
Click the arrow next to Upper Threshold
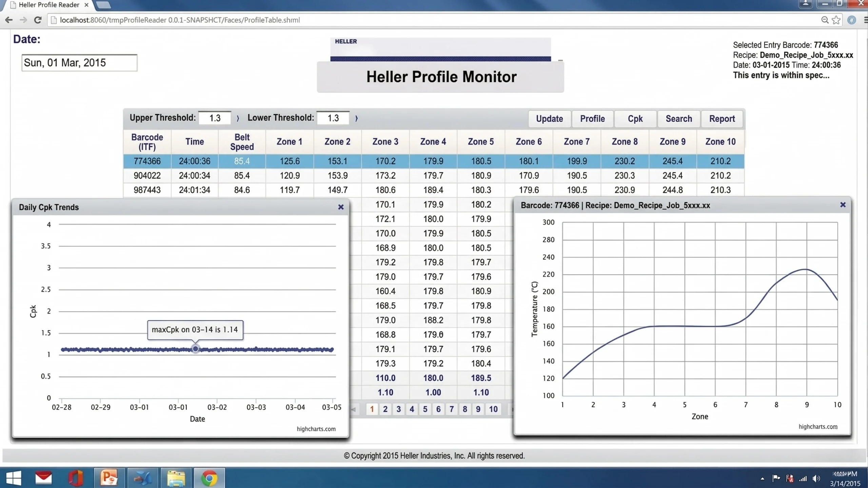238,118
